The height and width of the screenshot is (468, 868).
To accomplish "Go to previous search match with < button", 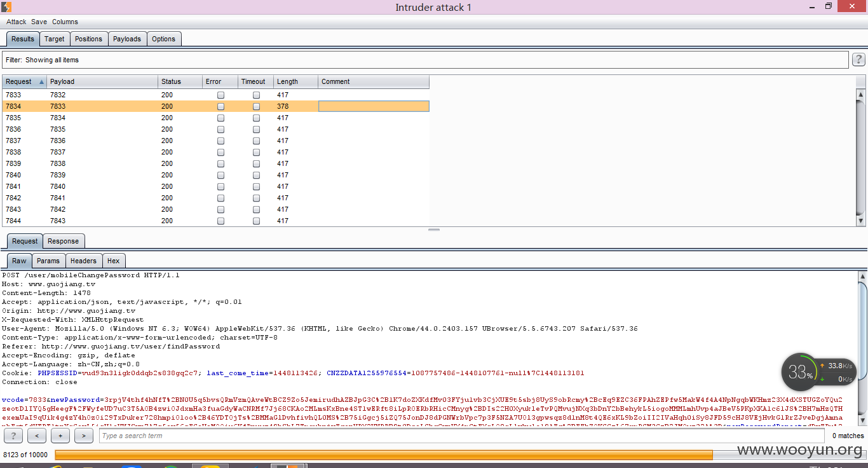I will pos(37,436).
